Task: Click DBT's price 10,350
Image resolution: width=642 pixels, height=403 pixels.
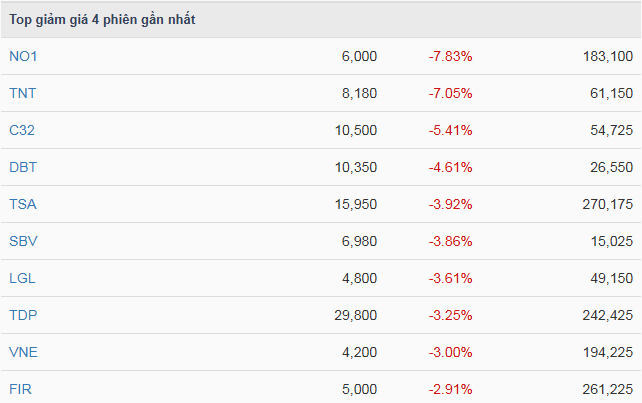Action: [x=356, y=168]
